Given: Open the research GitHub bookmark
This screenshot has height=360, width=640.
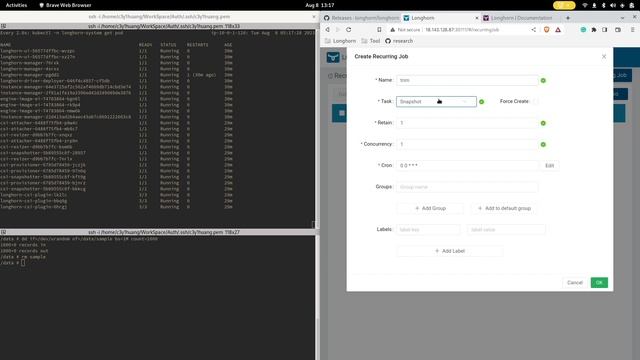Looking at the screenshot, I should coord(399,41).
